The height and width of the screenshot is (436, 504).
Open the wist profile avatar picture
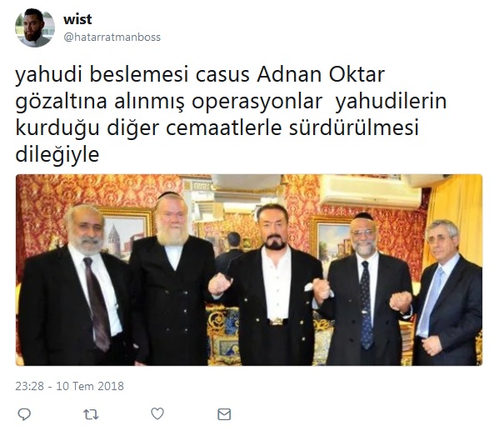[35, 28]
